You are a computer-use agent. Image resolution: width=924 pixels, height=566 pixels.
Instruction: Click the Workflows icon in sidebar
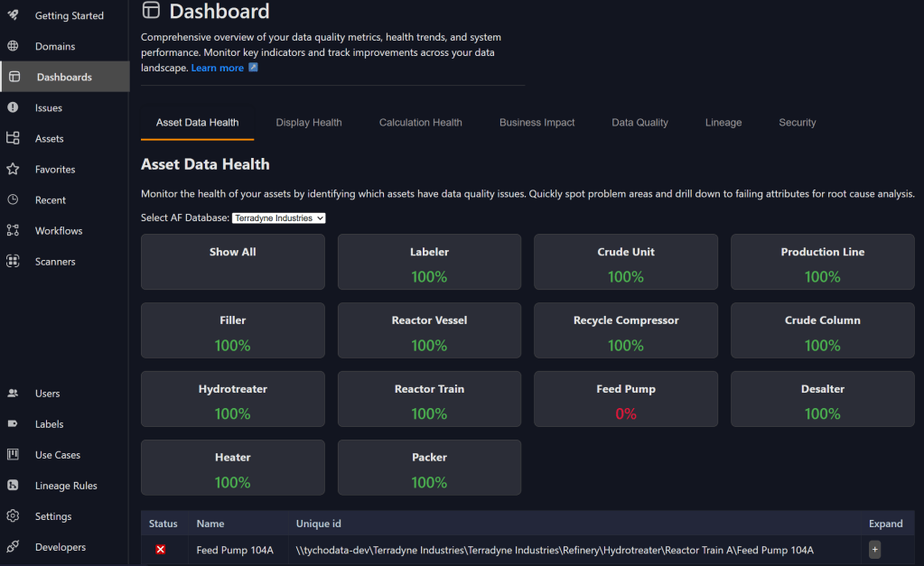(x=13, y=230)
